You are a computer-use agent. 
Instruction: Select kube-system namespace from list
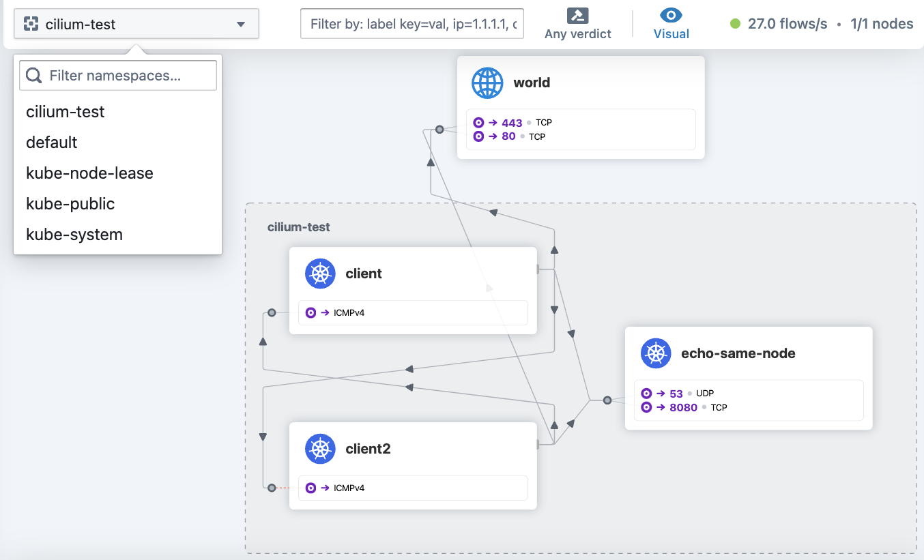pyautogui.click(x=74, y=235)
